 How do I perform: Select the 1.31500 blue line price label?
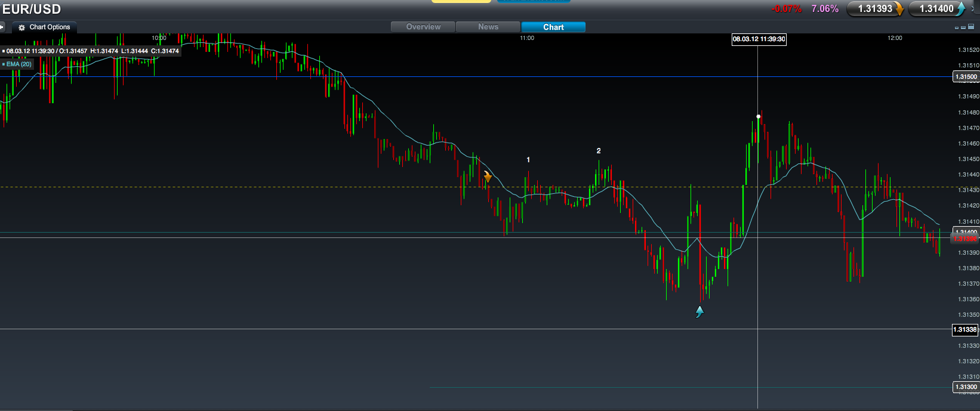966,77
